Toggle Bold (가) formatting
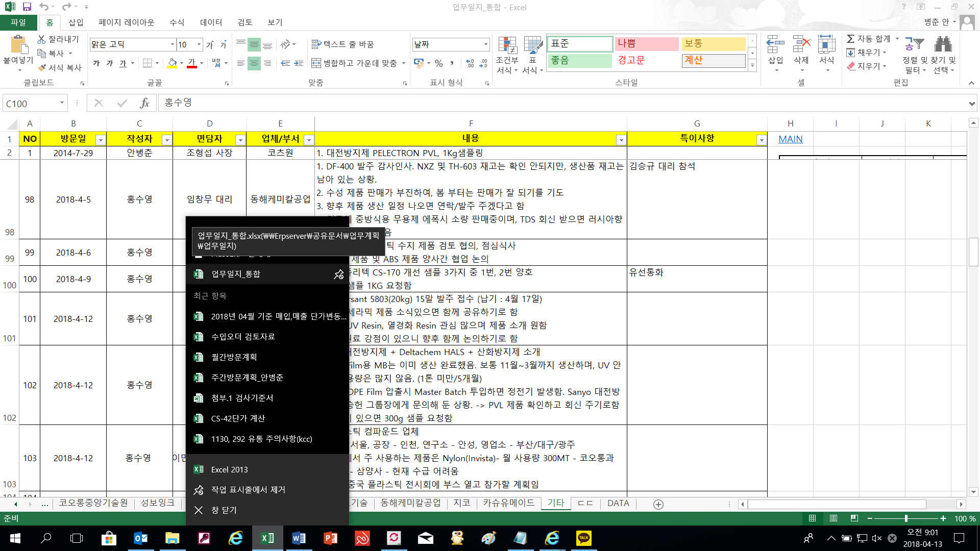The image size is (980, 551). pos(96,63)
